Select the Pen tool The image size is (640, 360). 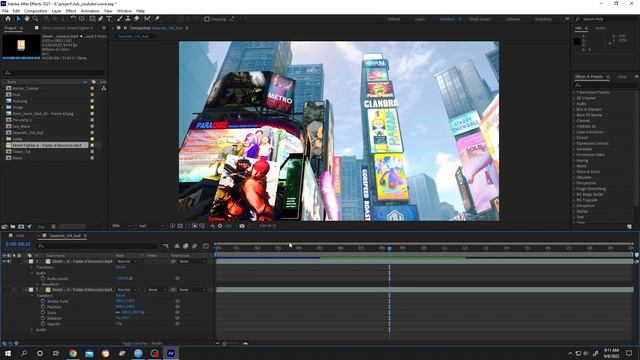[100, 19]
